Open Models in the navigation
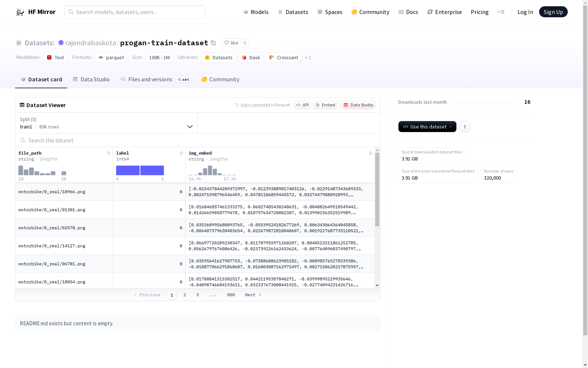 click(x=256, y=12)
